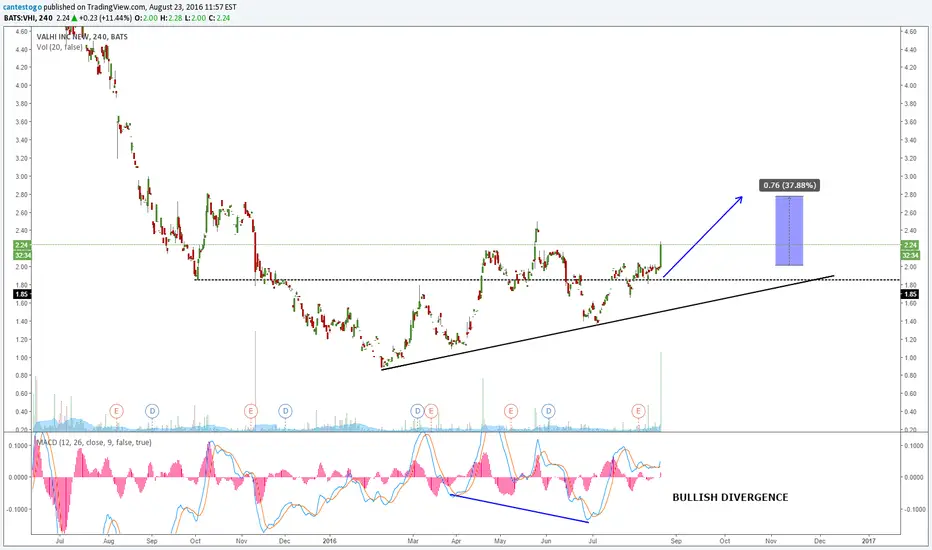Click the 2017 label on the time axis
This screenshot has height=550, width=932.
[868, 541]
